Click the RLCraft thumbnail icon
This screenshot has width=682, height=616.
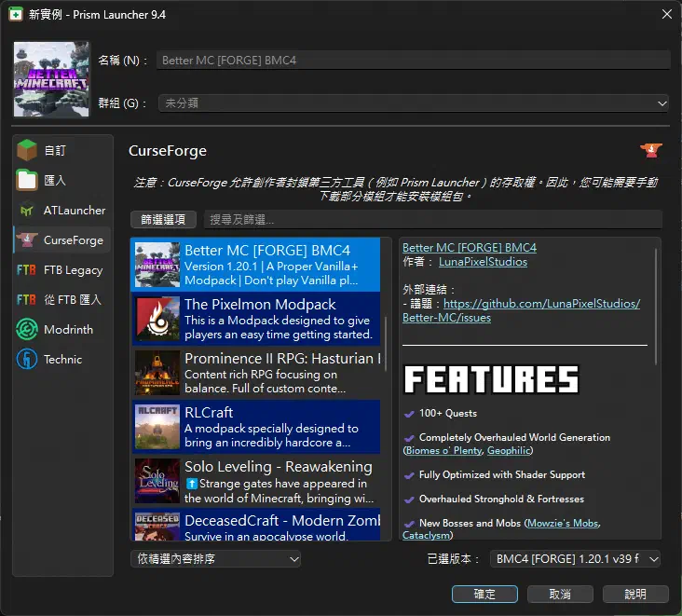click(x=157, y=427)
